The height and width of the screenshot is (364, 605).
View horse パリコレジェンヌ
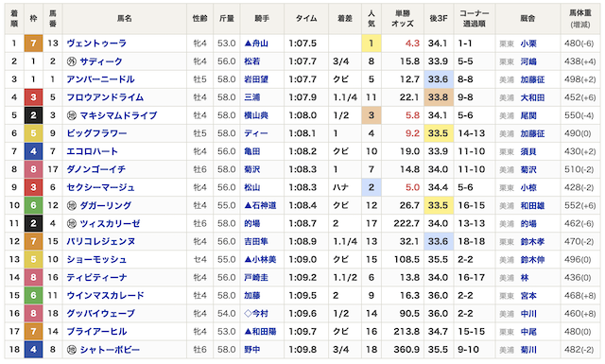pos(101,242)
